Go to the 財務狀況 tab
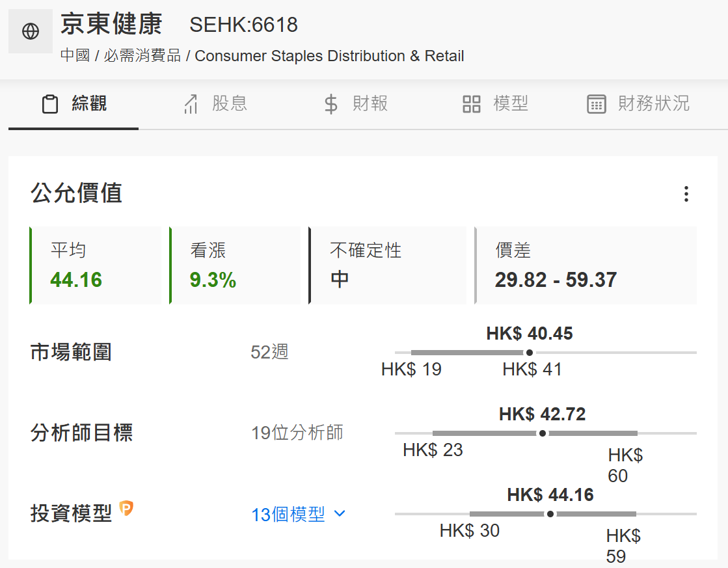Viewport: 728px width, 568px height. coord(638,104)
